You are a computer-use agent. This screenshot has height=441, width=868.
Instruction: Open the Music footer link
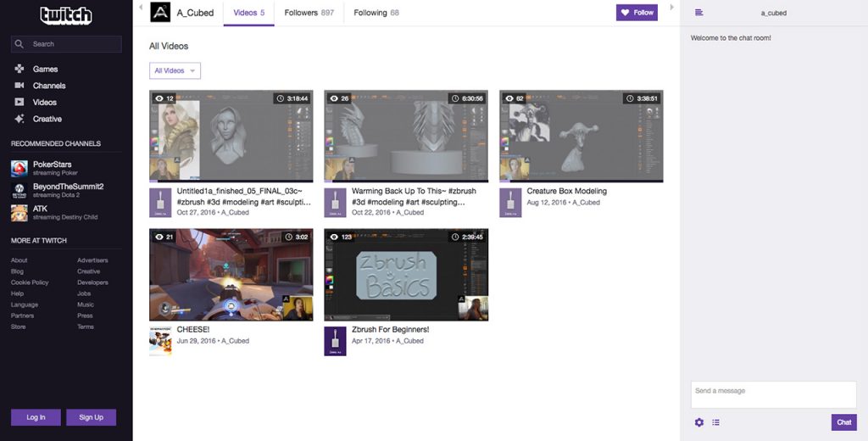[x=86, y=304]
